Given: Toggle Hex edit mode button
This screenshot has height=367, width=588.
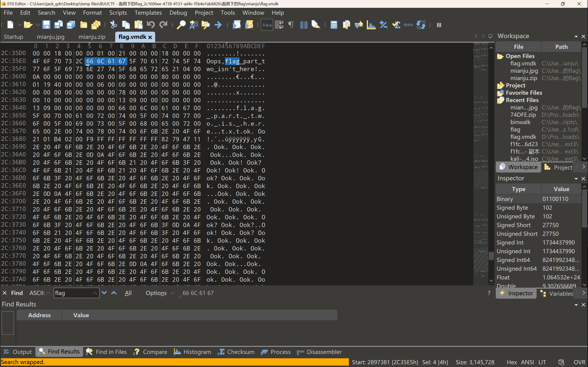Looking at the screenshot, I should tap(267, 25).
